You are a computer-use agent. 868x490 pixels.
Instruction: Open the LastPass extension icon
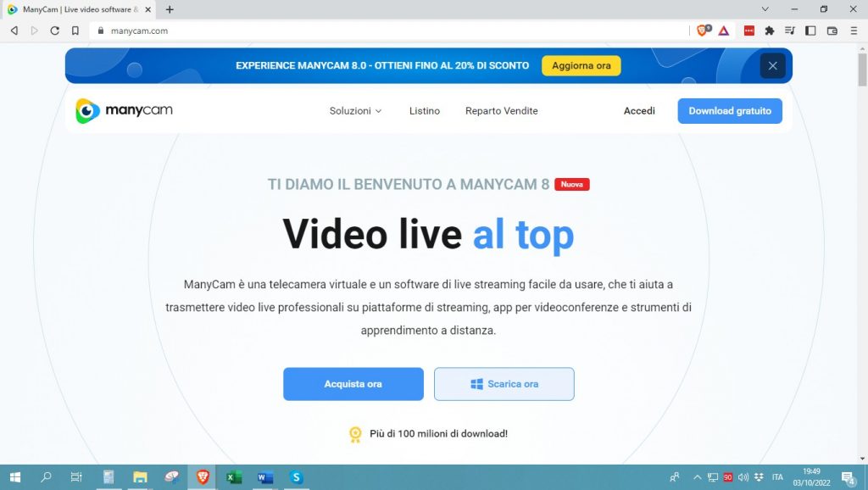click(x=749, y=31)
